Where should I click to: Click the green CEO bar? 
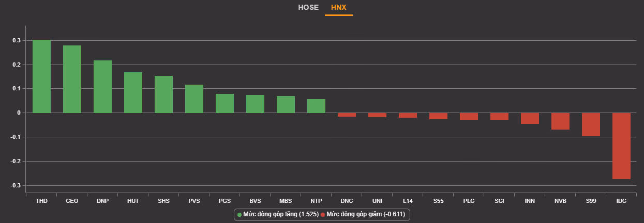pyautogui.click(x=72, y=79)
